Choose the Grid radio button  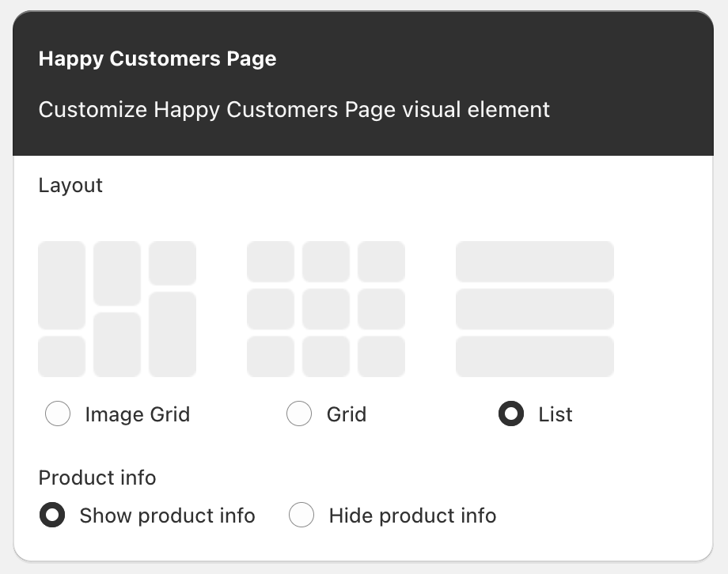point(299,414)
